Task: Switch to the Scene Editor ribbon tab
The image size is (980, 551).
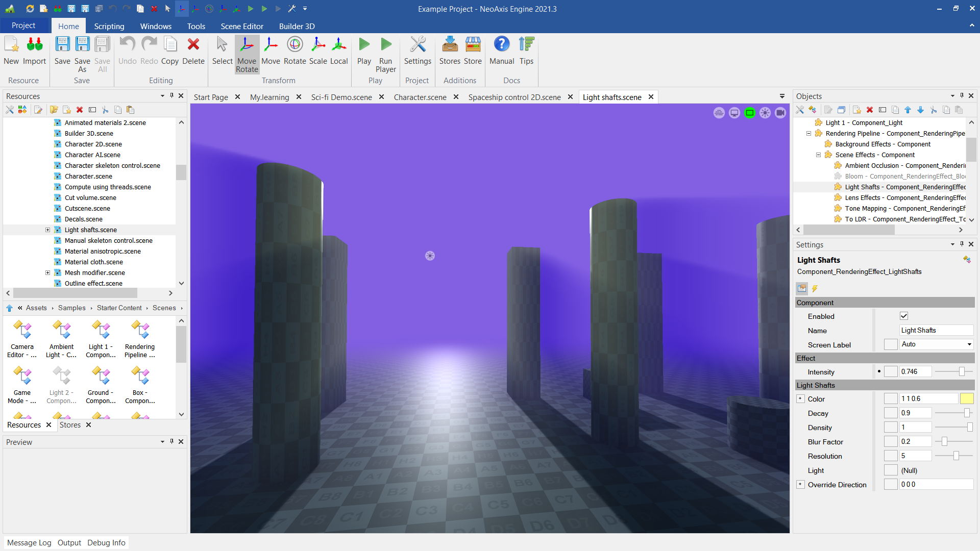Action: tap(242, 26)
